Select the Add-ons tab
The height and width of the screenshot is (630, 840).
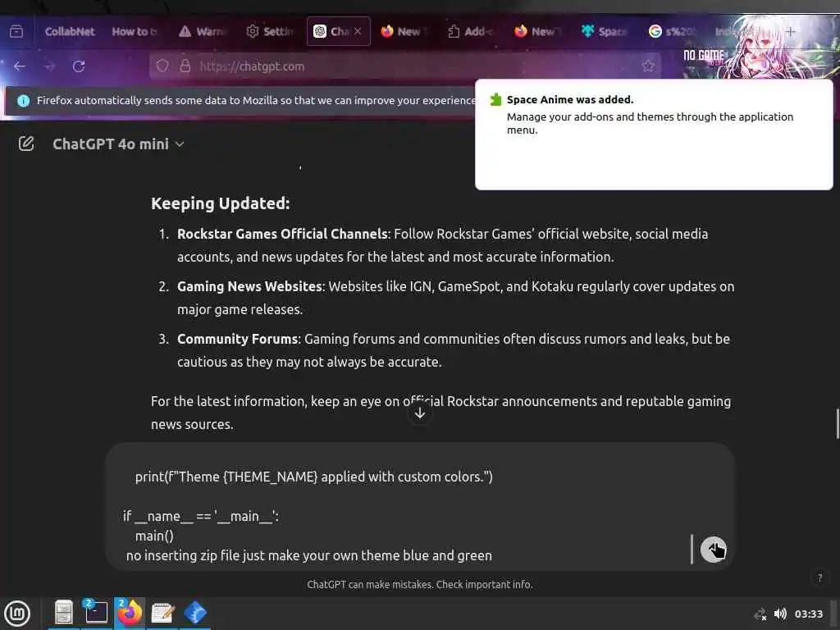470,32
